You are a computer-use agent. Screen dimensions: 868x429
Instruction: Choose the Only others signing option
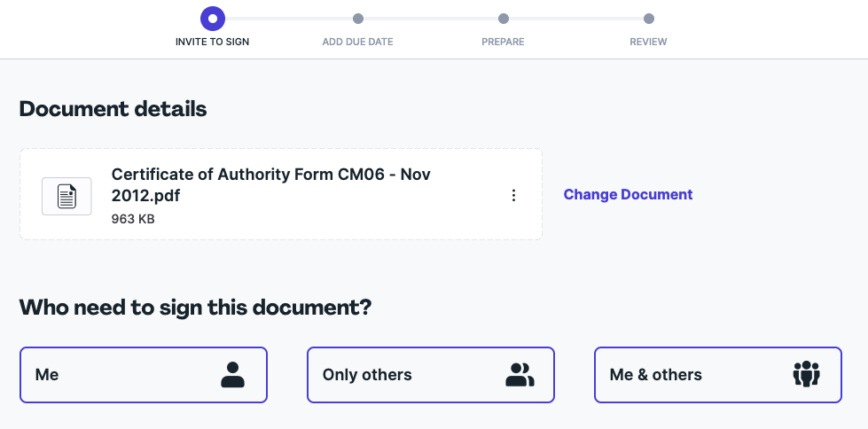[431, 375]
